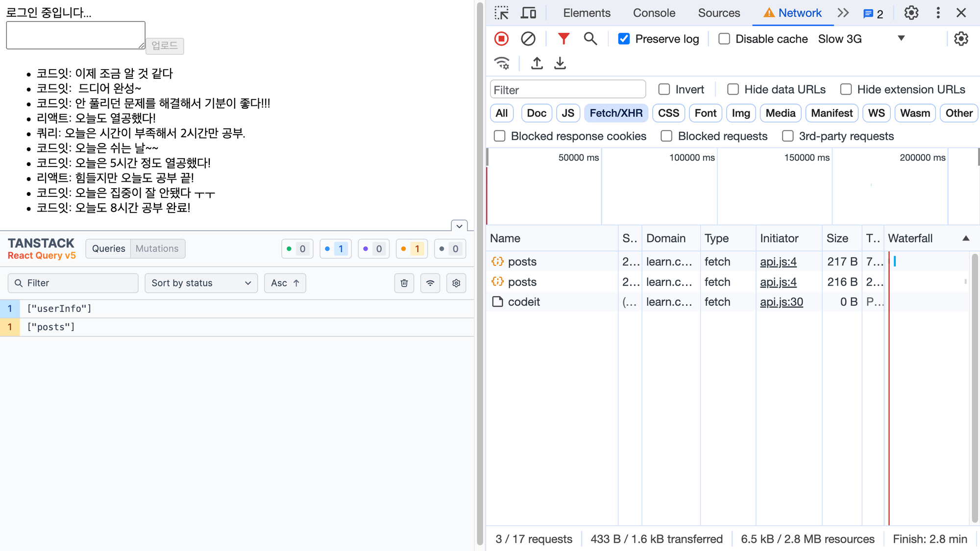Click the import HAR upload icon

[537, 63]
